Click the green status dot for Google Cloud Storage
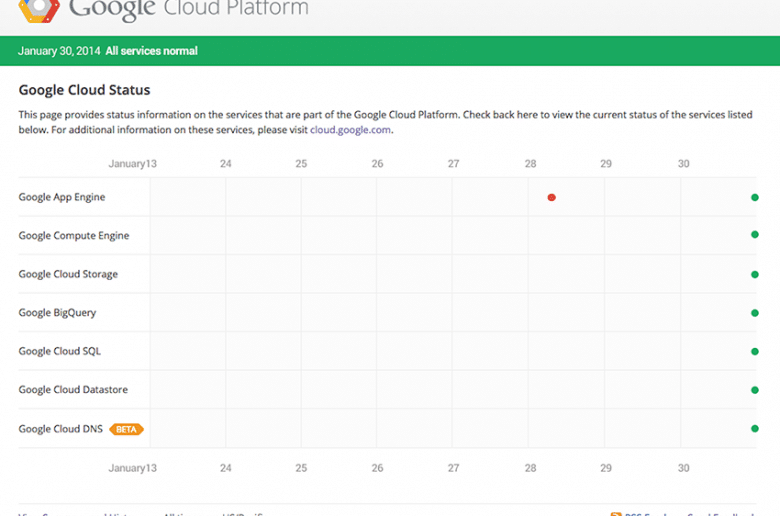 click(x=755, y=274)
